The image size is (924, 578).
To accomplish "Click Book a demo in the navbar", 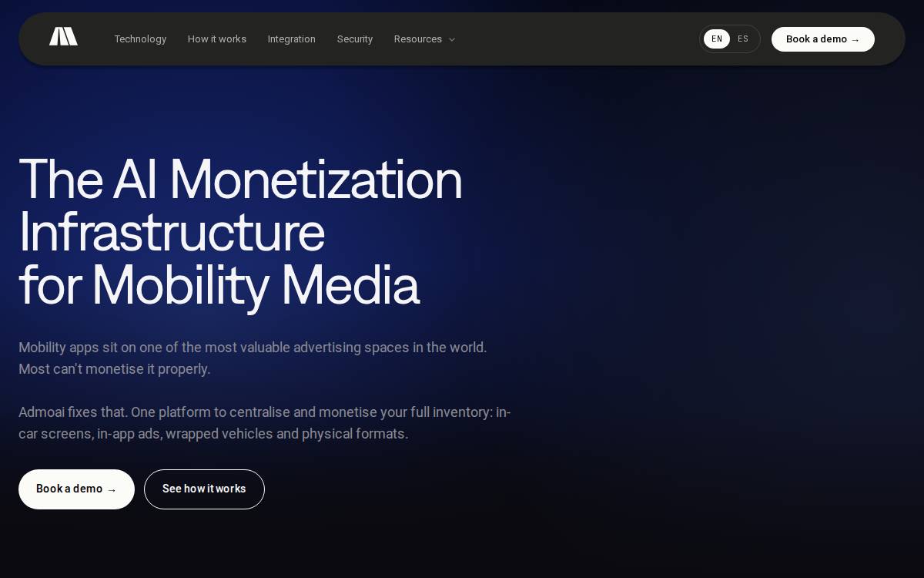I will [x=823, y=39].
